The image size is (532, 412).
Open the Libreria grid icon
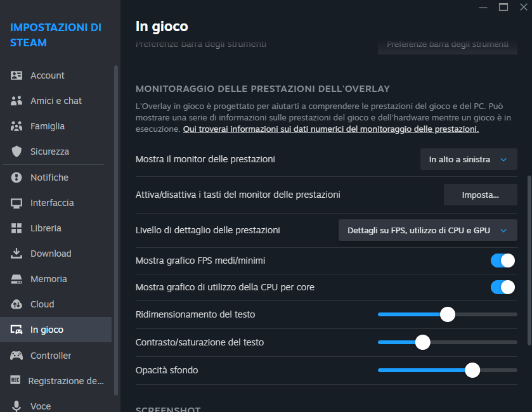click(x=16, y=228)
